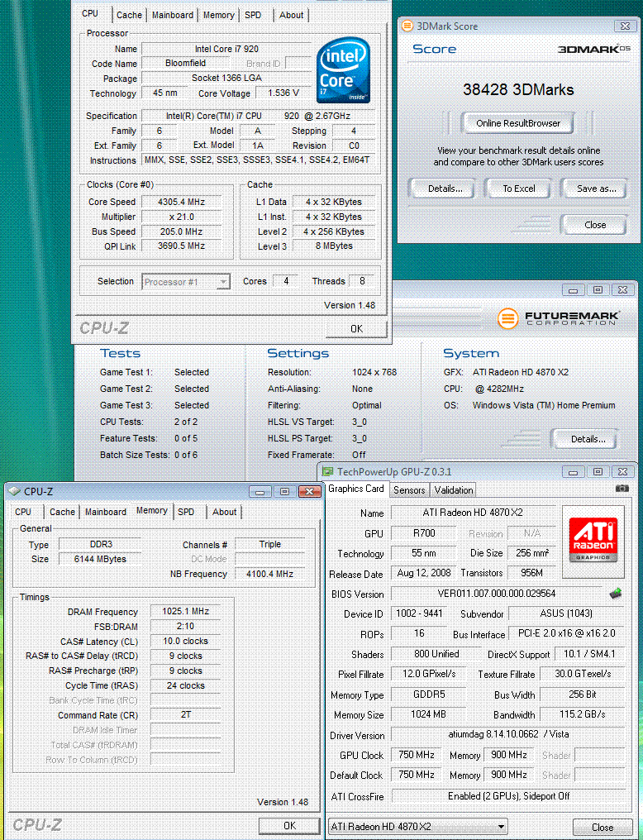Click the Bandwidth value 115.2 GB/s
Screen dimensions: 643x840
583,714
